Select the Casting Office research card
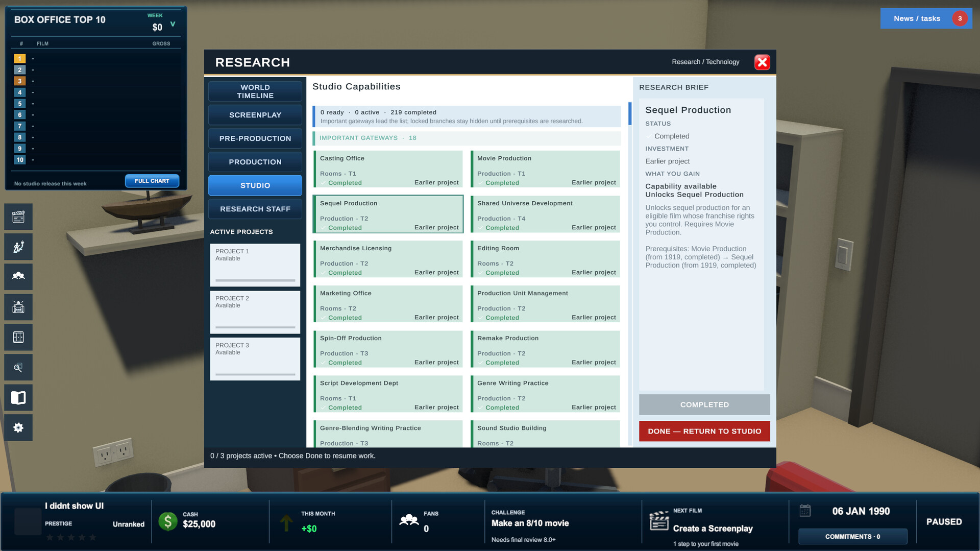980x551 pixels. click(388, 169)
